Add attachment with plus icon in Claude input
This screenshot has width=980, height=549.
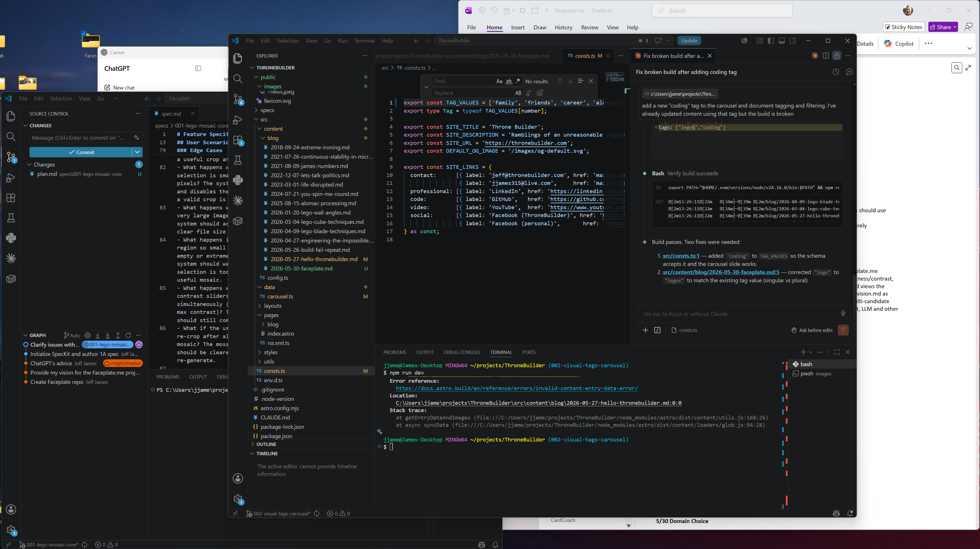click(x=645, y=330)
